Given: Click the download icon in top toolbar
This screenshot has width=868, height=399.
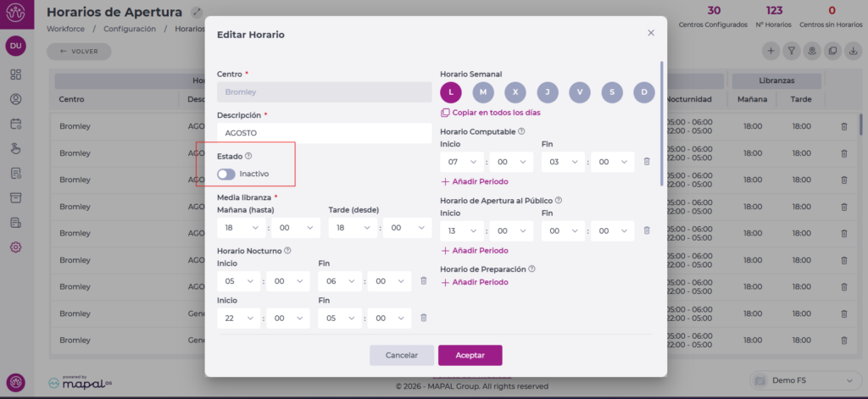Looking at the screenshot, I should (x=852, y=51).
